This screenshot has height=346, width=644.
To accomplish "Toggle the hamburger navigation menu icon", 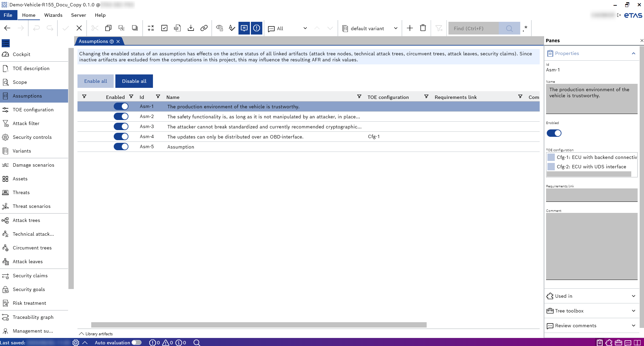I will coord(6,43).
